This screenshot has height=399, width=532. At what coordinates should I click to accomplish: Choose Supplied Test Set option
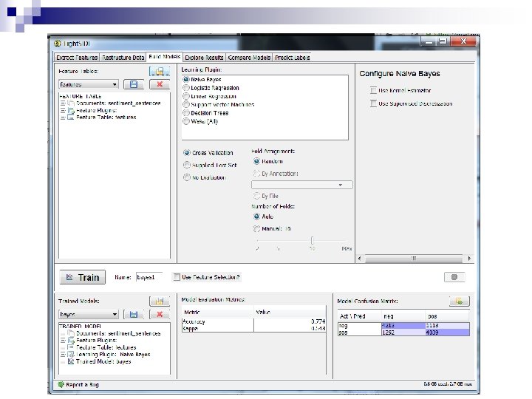pyautogui.click(x=187, y=166)
